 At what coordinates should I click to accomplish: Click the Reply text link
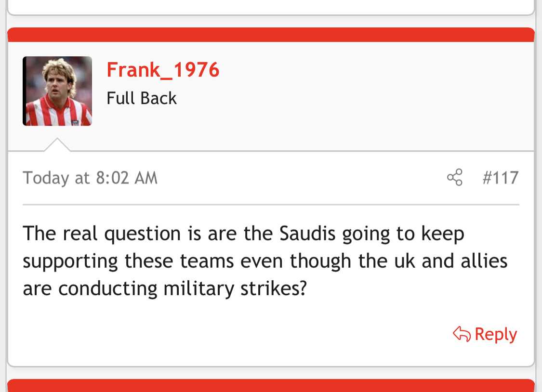click(496, 335)
